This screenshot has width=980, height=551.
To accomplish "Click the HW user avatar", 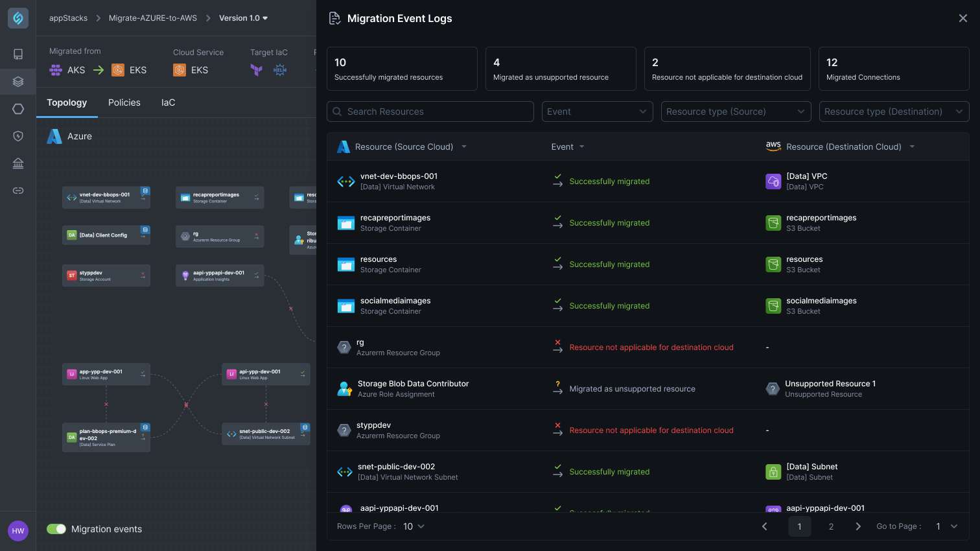I will point(18,531).
